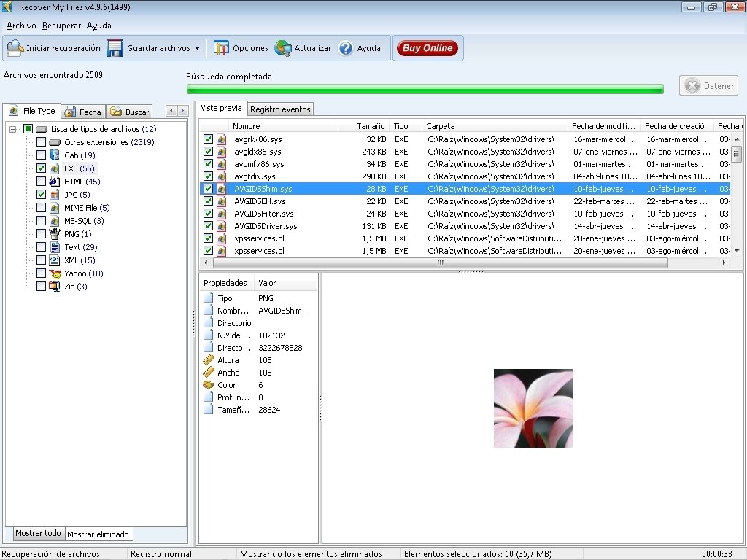This screenshot has width=747, height=560.
Task: Check the Zip (3) checkbox
Action: [41, 286]
